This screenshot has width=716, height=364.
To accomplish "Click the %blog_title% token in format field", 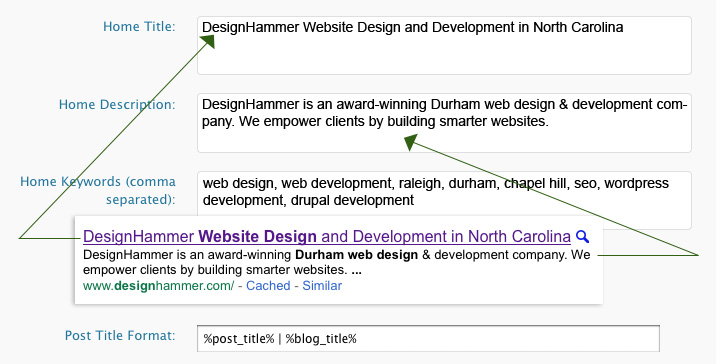I will tap(321, 339).
